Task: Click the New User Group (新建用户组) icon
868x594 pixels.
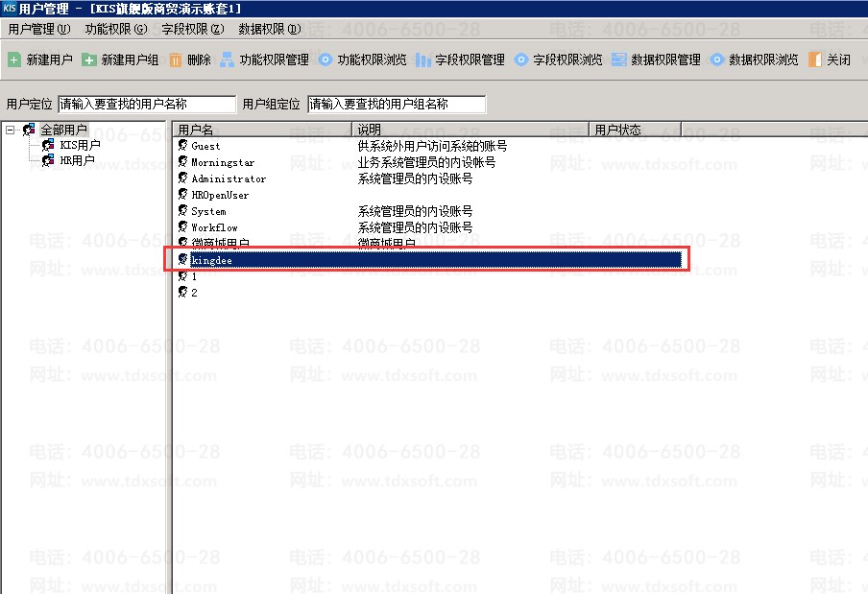Action: 89,59
